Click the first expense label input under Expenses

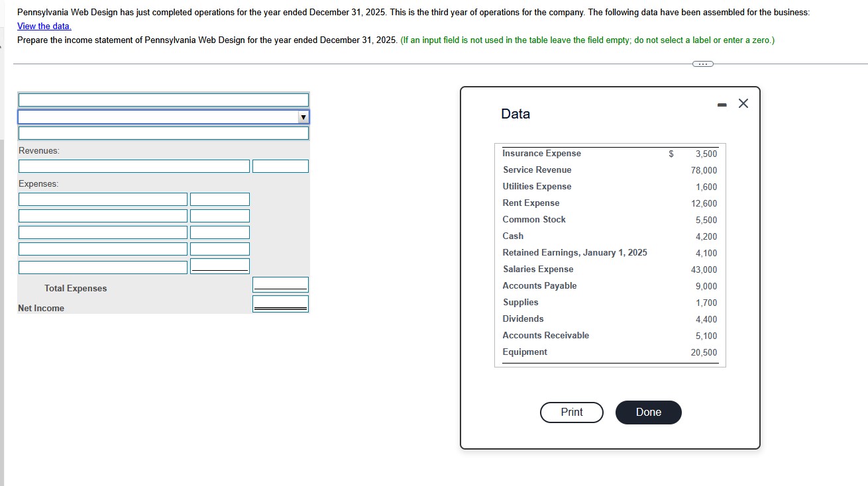[x=103, y=199]
